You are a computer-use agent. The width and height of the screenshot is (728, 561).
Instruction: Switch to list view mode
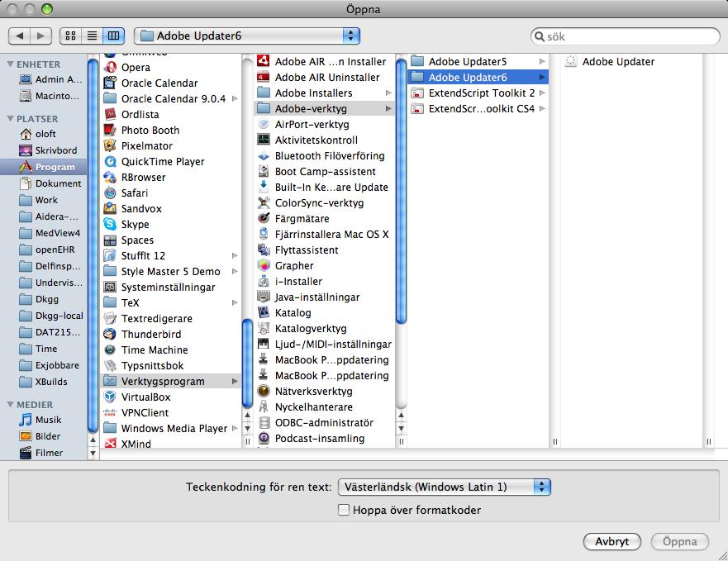pyautogui.click(x=92, y=36)
